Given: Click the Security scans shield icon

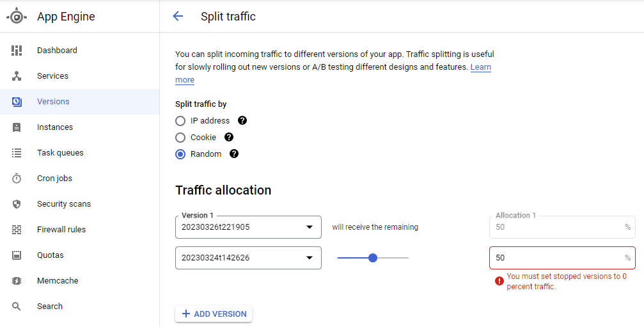Looking at the screenshot, I should pyautogui.click(x=17, y=204).
